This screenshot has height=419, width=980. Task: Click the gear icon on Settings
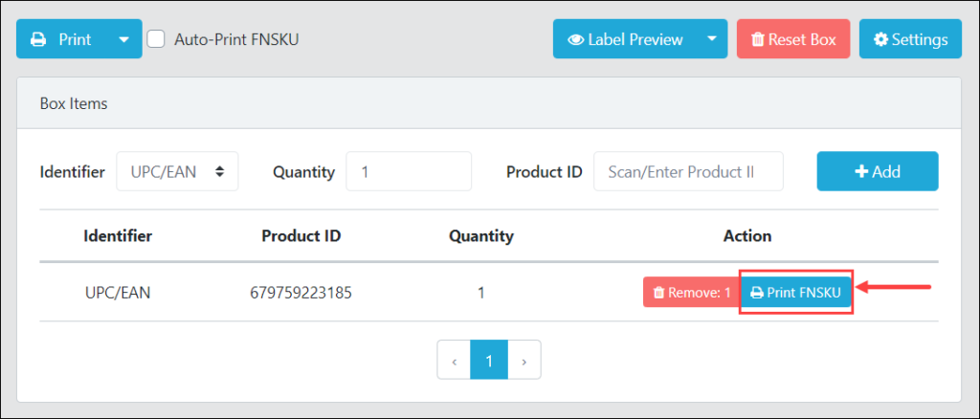click(x=880, y=39)
